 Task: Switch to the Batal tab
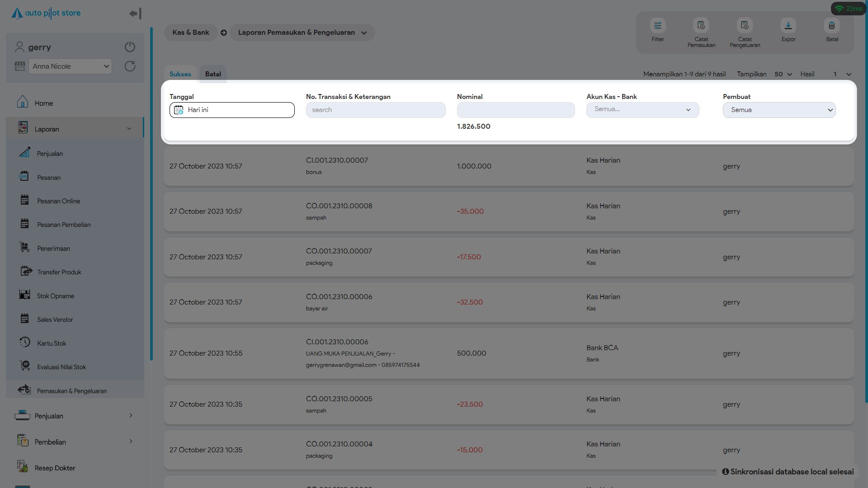tap(213, 74)
